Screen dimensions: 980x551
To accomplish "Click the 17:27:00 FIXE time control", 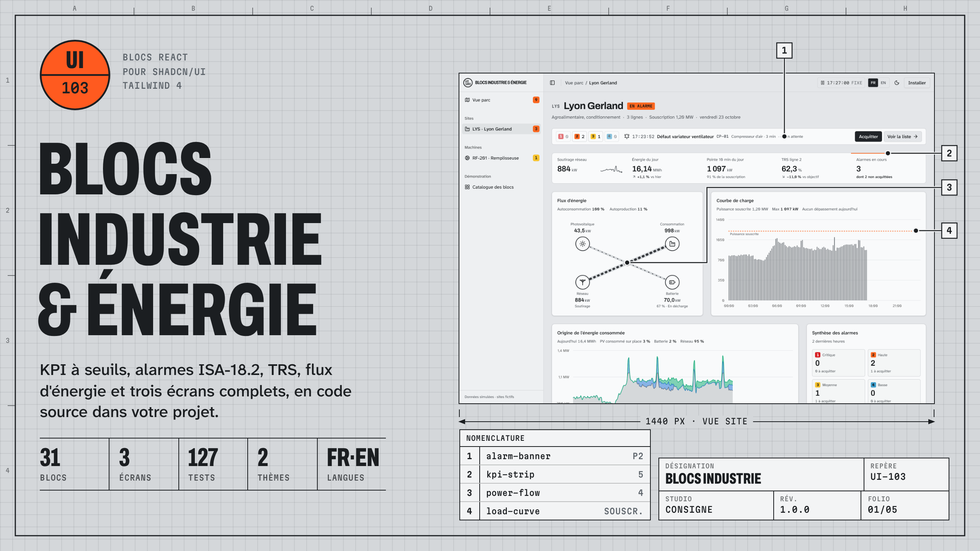I will click(x=841, y=83).
